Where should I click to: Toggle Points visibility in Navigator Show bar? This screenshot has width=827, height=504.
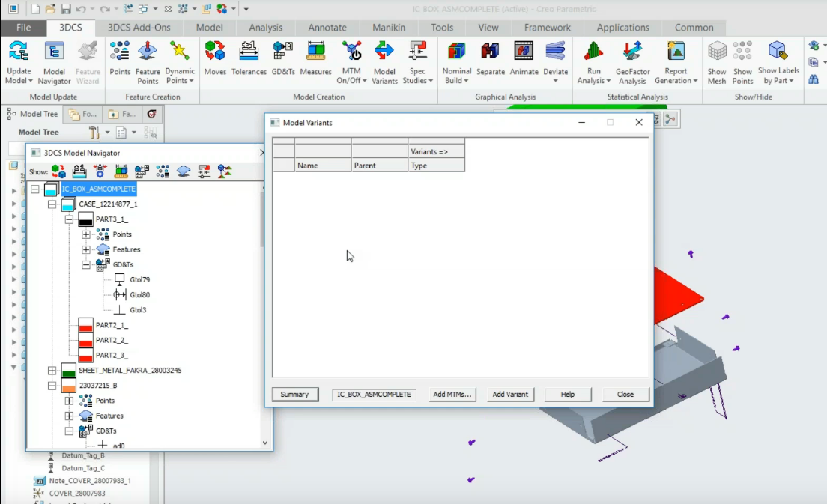tap(163, 171)
